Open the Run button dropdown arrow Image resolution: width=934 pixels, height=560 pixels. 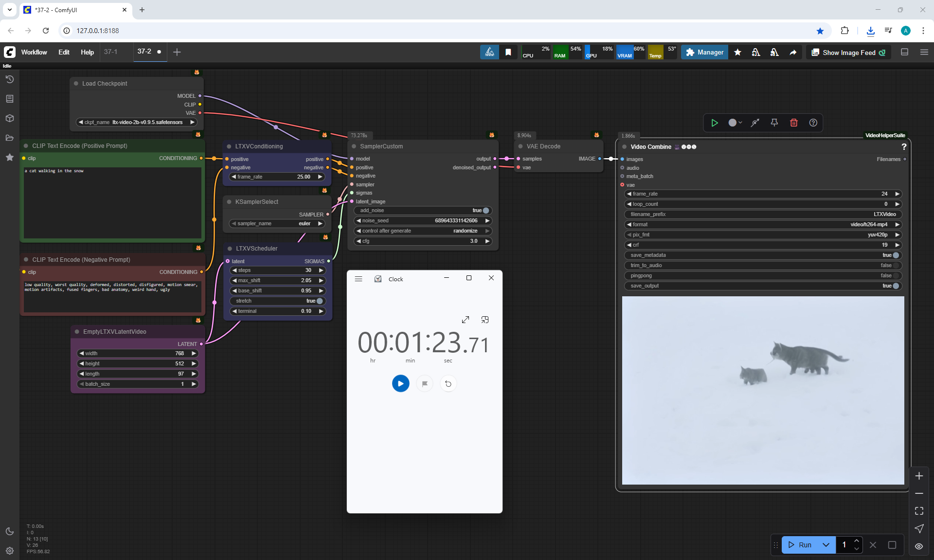(x=826, y=545)
